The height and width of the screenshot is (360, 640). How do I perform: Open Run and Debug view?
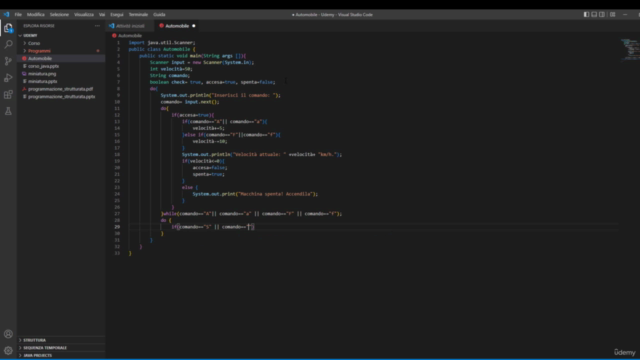coord(8,78)
